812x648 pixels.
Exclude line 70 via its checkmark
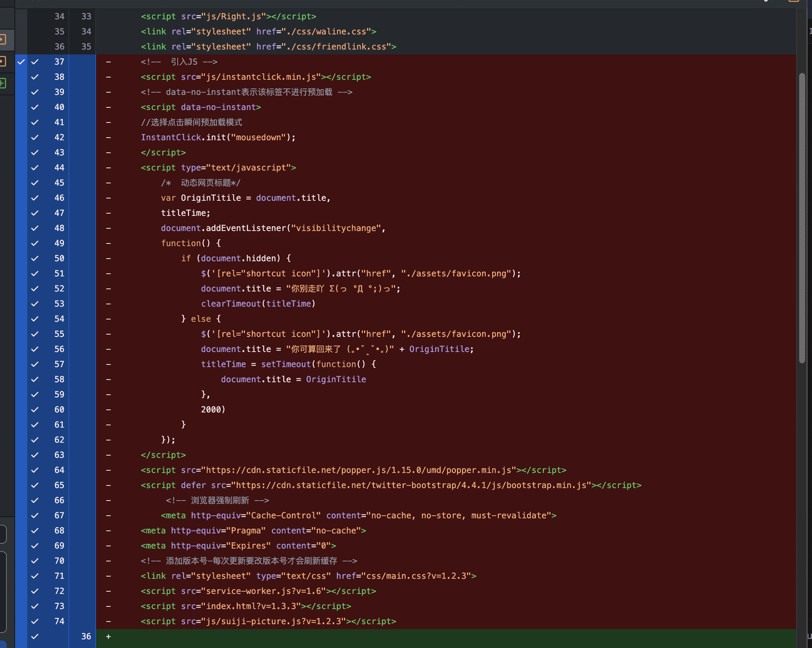[x=35, y=561]
